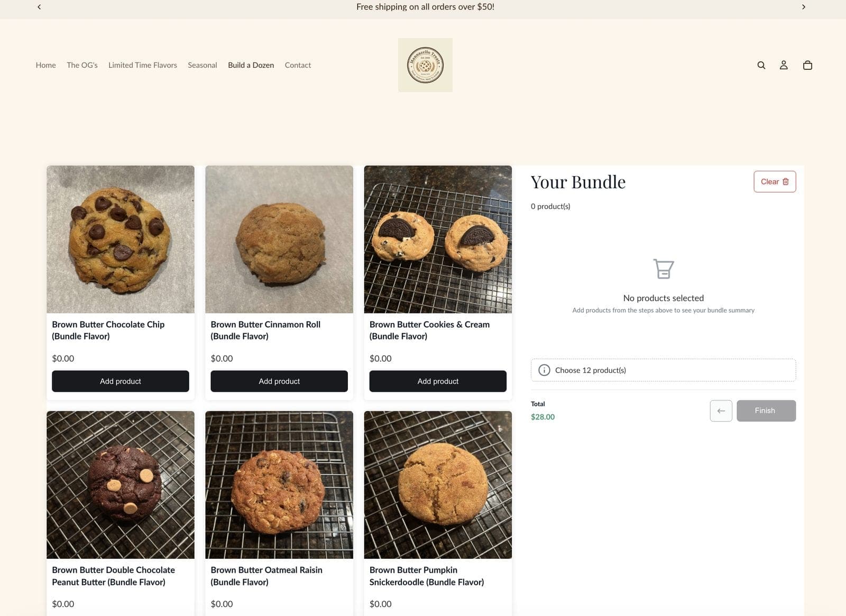Open the Seasonal menu link
846x616 pixels.
203,65
